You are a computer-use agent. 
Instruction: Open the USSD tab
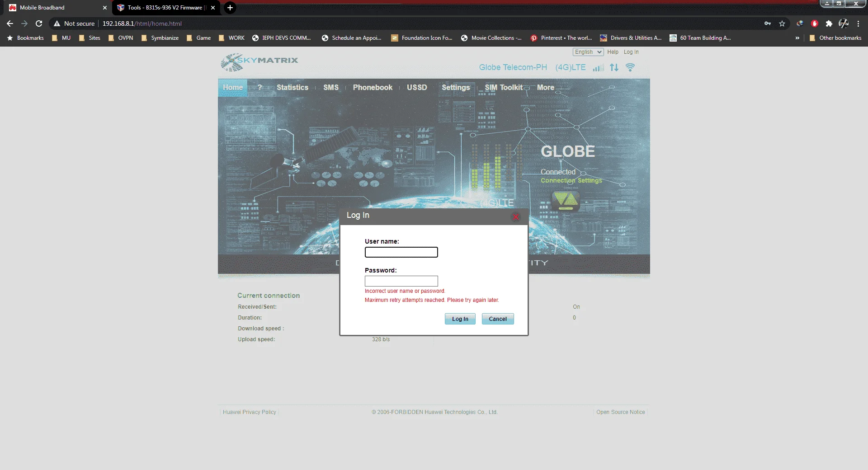417,88
